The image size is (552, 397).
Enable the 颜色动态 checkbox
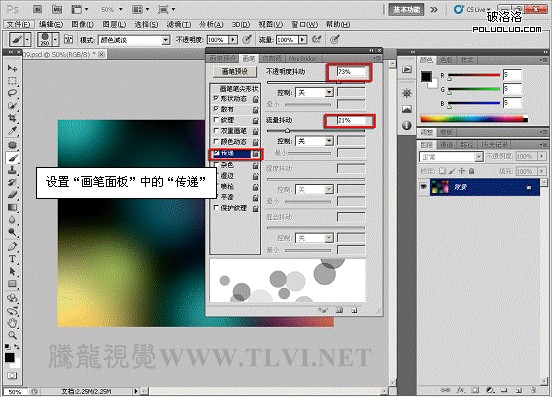pyautogui.click(x=216, y=141)
